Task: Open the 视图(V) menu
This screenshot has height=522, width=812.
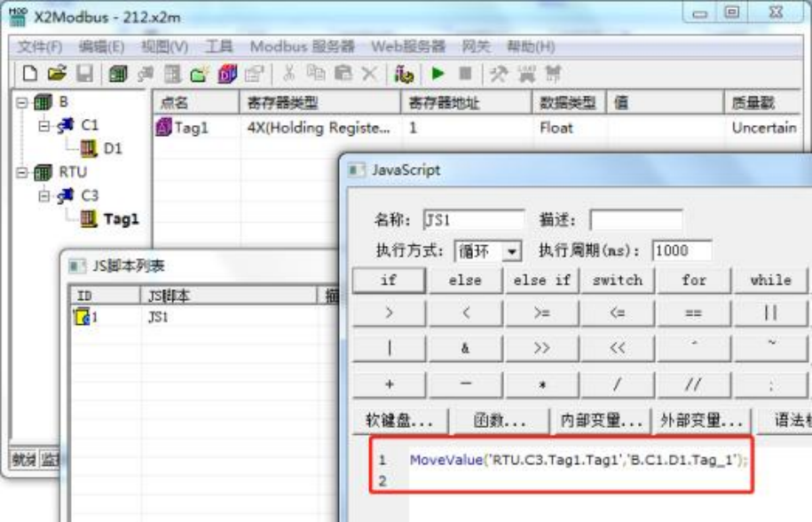Action: (165, 47)
